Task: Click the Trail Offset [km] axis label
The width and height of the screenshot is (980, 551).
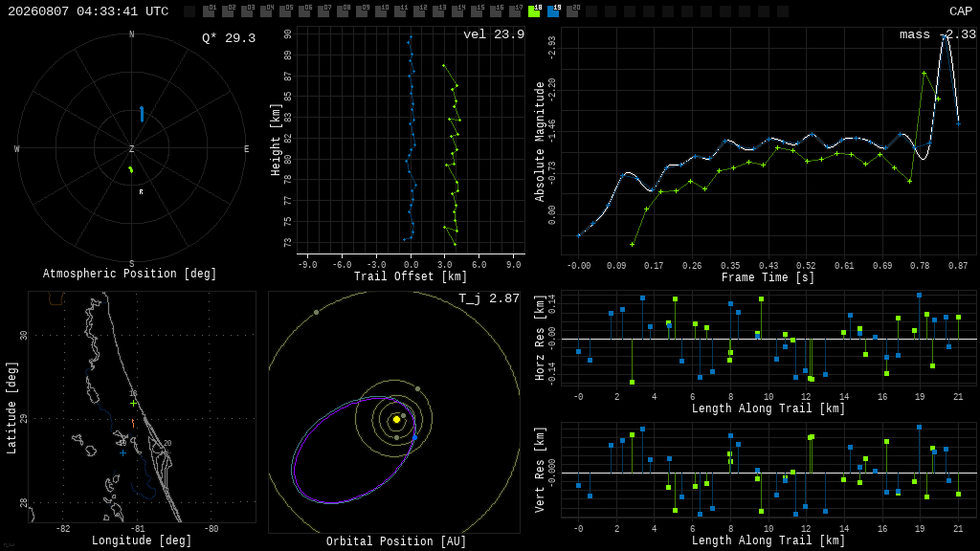Action: tap(411, 276)
